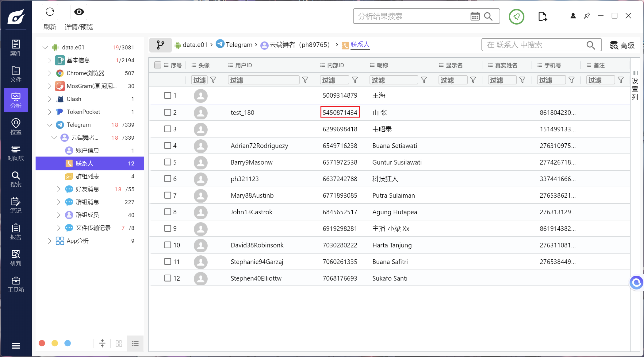Click the branch tree icon in breadcrumb
This screenshot has height=357, width=644.
pos(160,45)
